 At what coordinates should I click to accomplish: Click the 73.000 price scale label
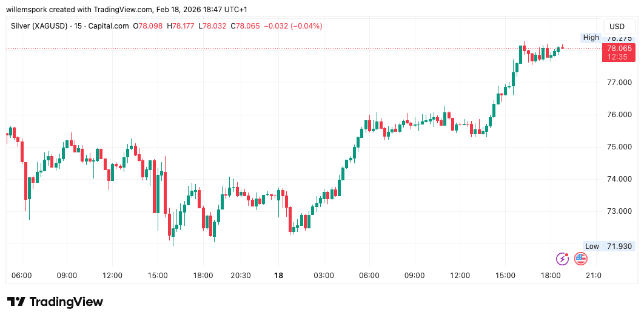tap(619, 211)
